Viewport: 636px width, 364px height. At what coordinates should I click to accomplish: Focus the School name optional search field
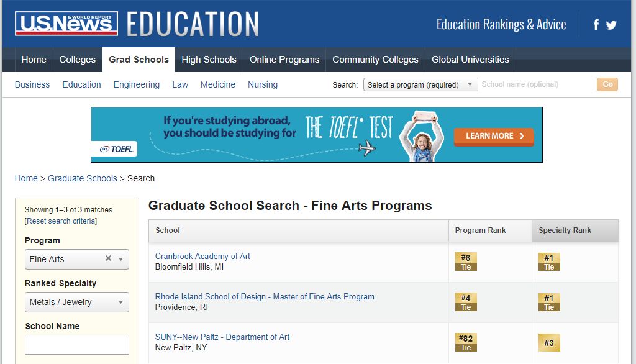point(535,84)
